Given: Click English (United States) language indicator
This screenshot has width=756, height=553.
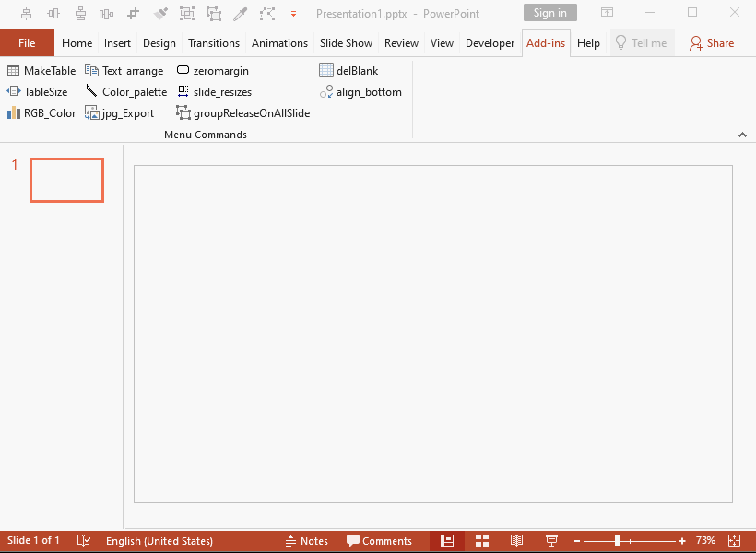Looking at the screenshot, I should [159, 541].
